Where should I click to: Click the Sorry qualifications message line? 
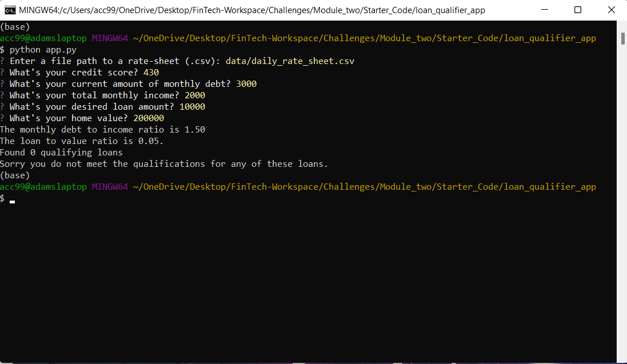tap(163, 163)
